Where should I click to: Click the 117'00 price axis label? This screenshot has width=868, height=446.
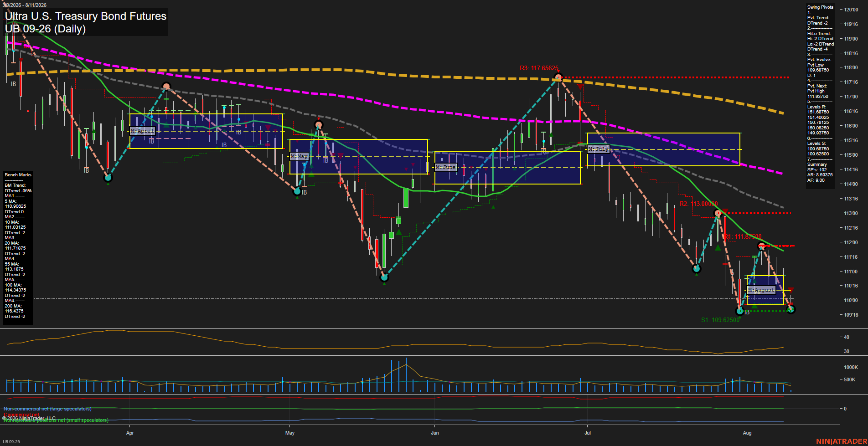click(851, 97)
